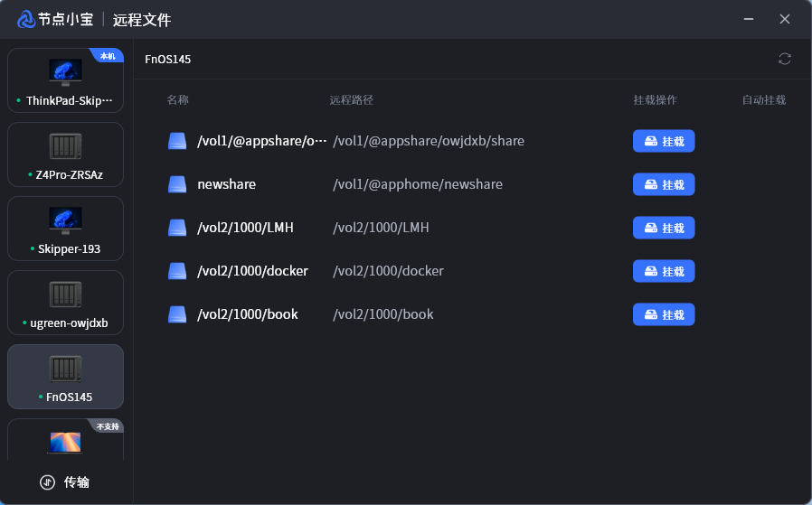Select the ugreen-owjdxb NAS device
This screenshot has height=505, width=812.
pos(65,303)
